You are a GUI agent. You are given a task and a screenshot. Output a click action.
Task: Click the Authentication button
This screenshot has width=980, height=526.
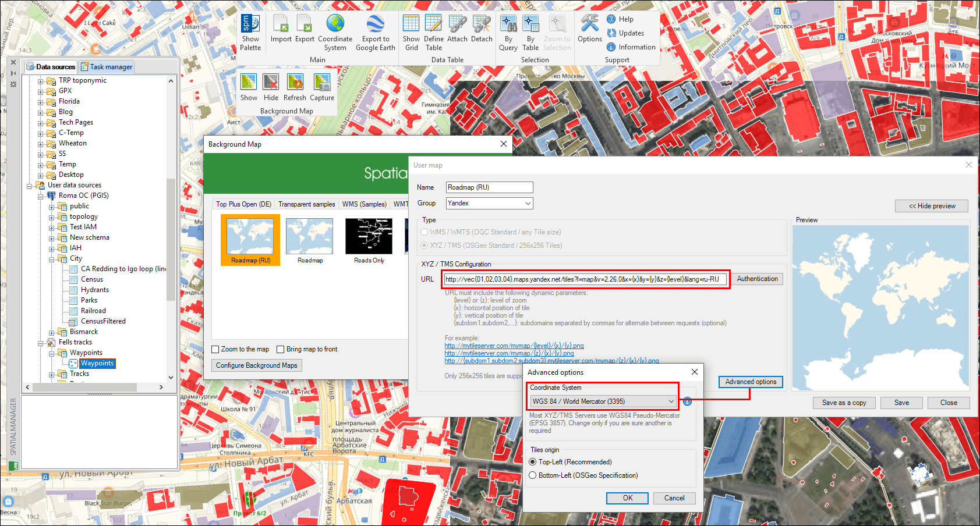click(x=757, y=279)
